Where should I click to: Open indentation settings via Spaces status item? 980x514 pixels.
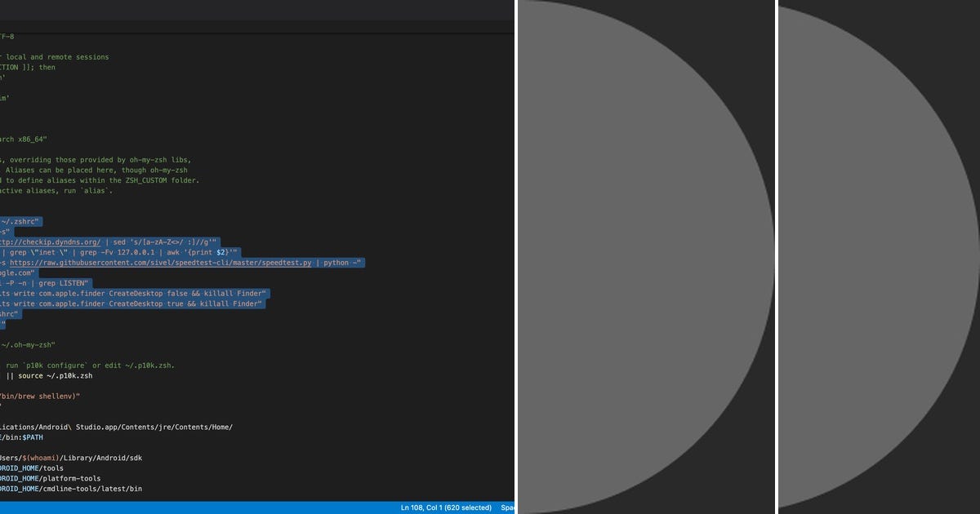[506, 507]
